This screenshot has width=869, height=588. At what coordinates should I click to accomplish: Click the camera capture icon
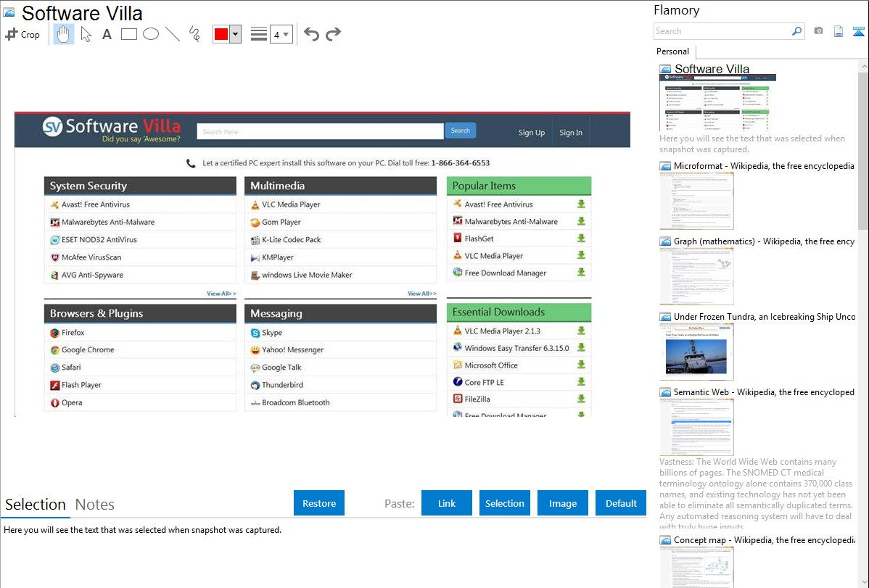point(818,31)
